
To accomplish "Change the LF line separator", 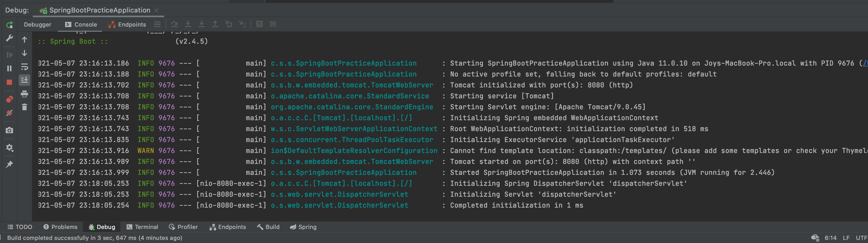I will point(846,238).
